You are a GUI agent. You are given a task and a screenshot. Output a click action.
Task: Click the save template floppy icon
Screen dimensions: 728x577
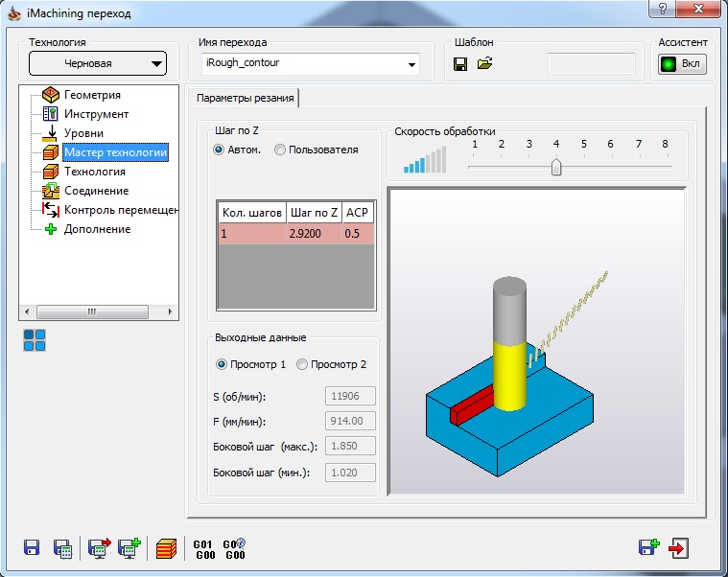[460, 64]
